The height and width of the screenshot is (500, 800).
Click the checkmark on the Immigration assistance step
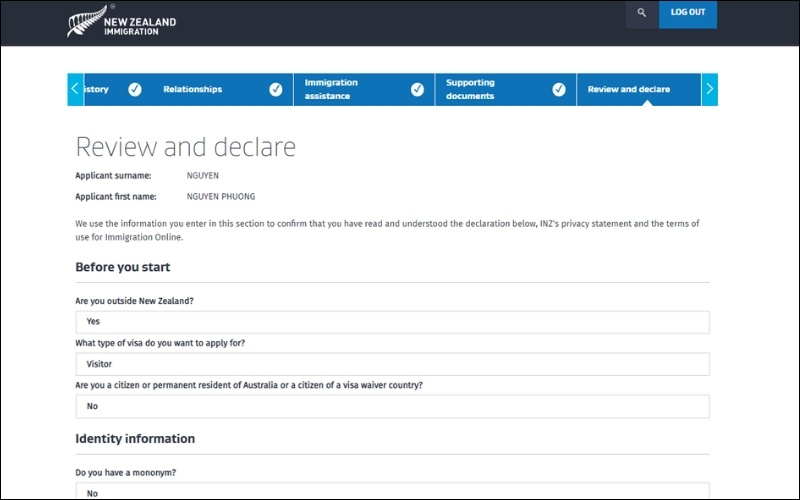pos(417,89)
